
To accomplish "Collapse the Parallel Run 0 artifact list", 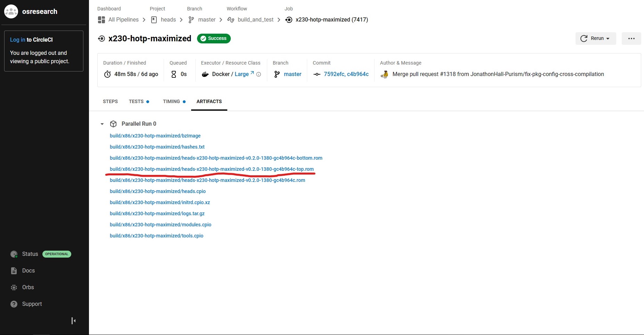I will [x=102, y=124].
